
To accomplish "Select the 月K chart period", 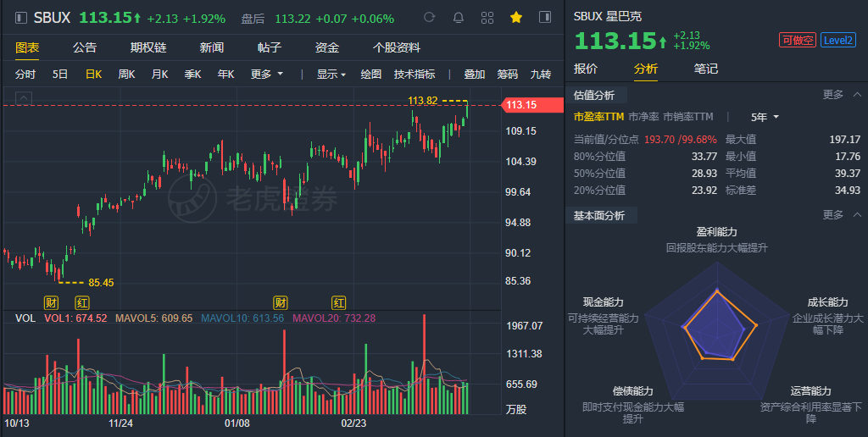I will point(160,75).
